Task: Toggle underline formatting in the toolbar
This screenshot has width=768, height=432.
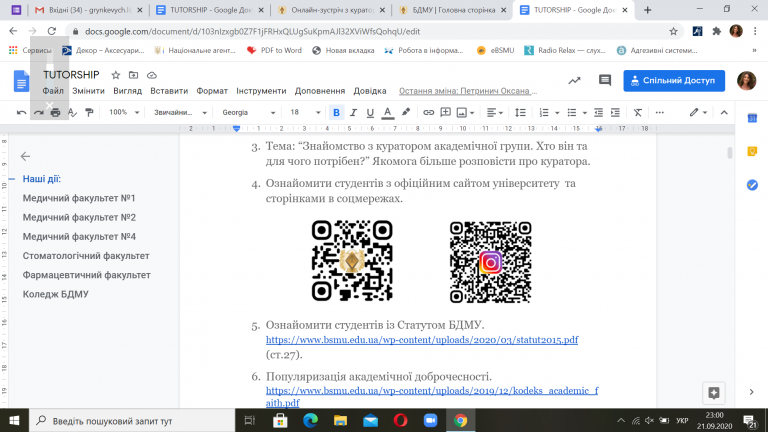Action: point(371,113)
